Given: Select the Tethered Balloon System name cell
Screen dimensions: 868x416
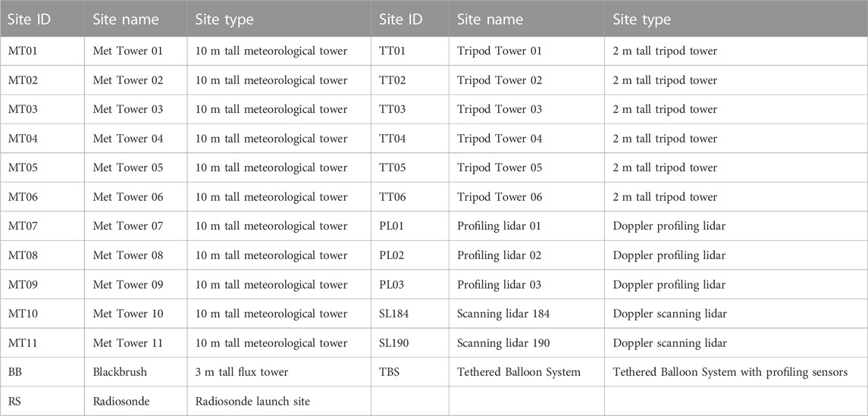Looking at the screenshot, I should [x=526, y=372].
